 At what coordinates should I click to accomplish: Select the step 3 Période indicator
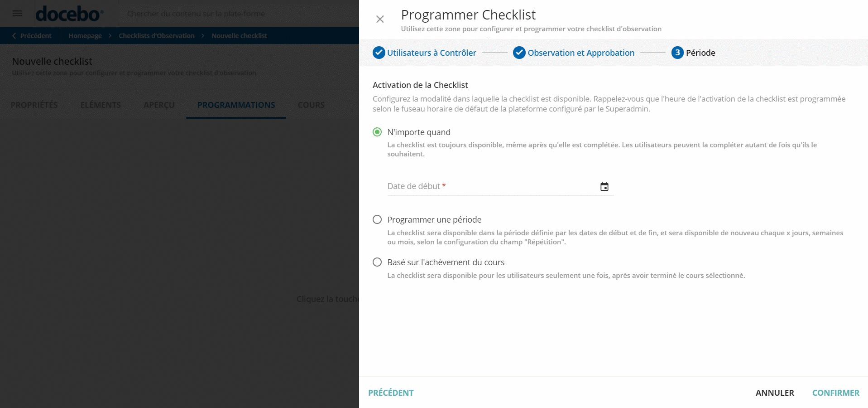pyautogui.click(x=677, y=53)
